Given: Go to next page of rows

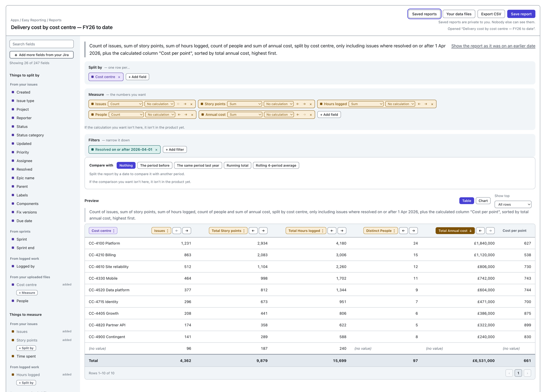Looking at the screenshot, I should [527, 373].
